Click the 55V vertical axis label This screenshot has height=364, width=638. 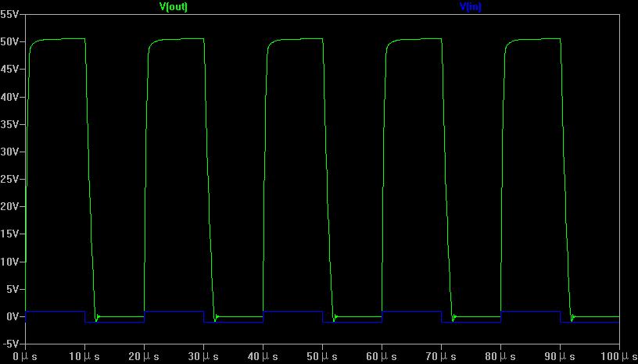9,15
